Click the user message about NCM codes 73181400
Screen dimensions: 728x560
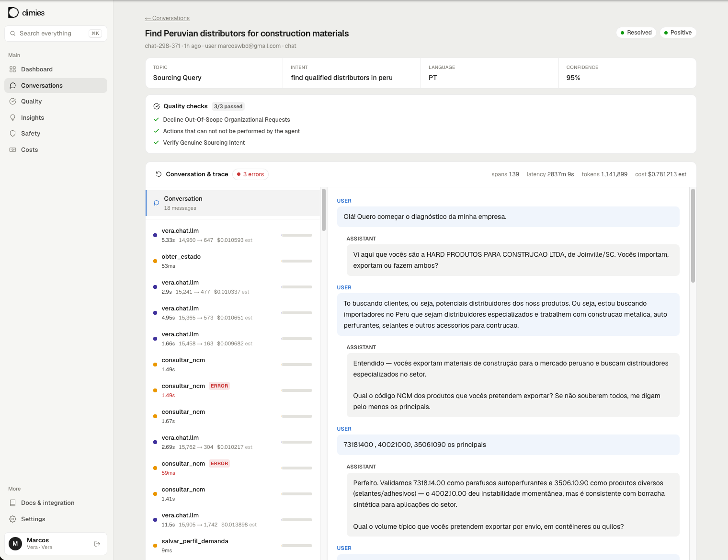pos(508,445)
